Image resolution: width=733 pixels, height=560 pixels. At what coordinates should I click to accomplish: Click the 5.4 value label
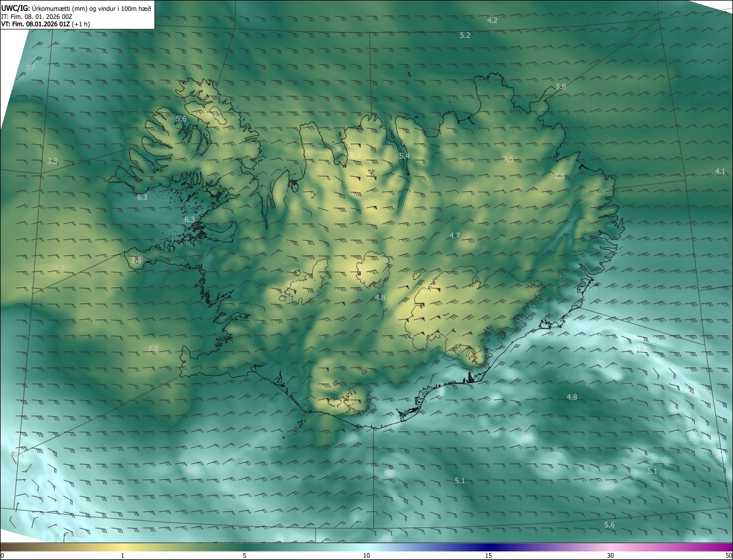pyautogui.click(x=404, y=156)
